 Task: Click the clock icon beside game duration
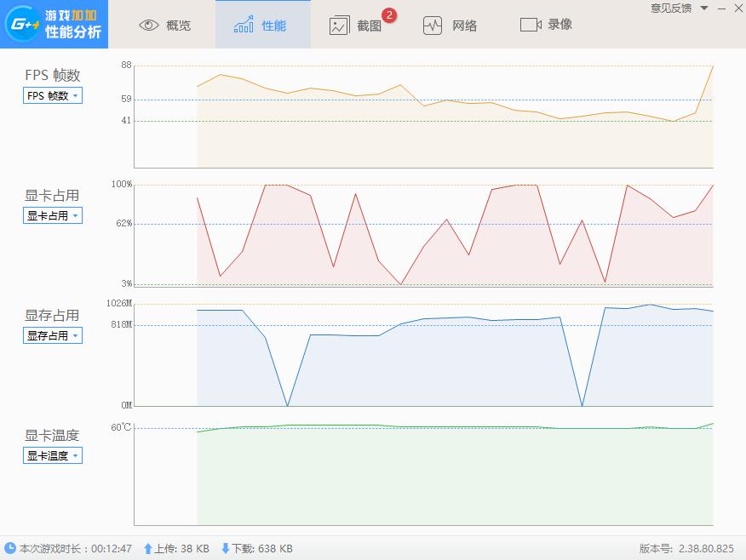[10, 549]
